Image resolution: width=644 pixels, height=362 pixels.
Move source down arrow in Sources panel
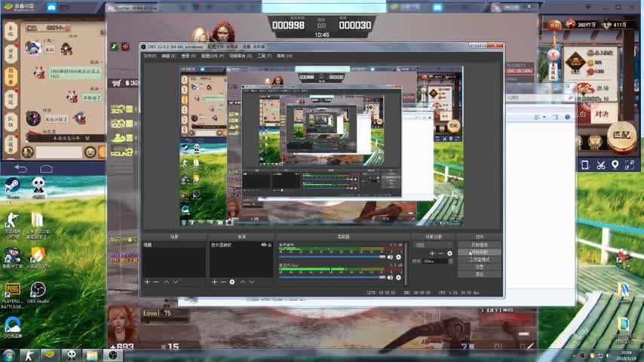coord(251,282)
